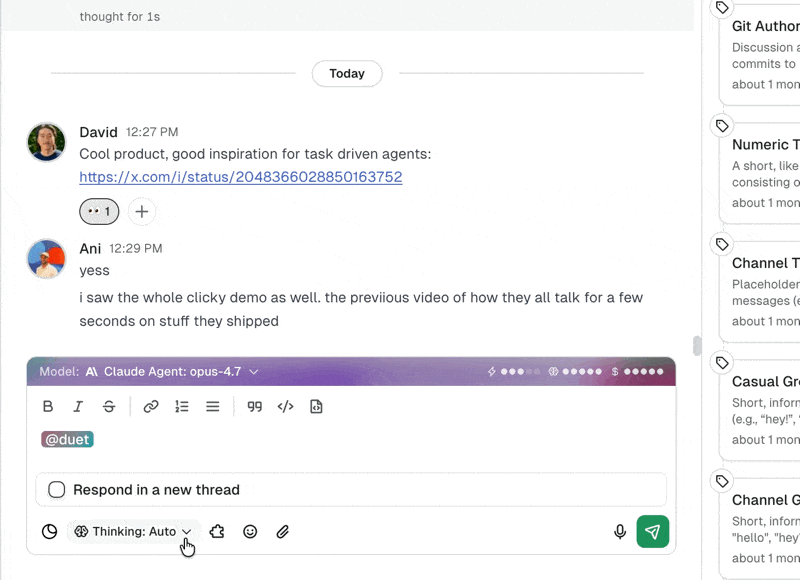The image size is (800, 580).
Task: Toggle the eyes reaction on David's message
Action: click(99, 212)
